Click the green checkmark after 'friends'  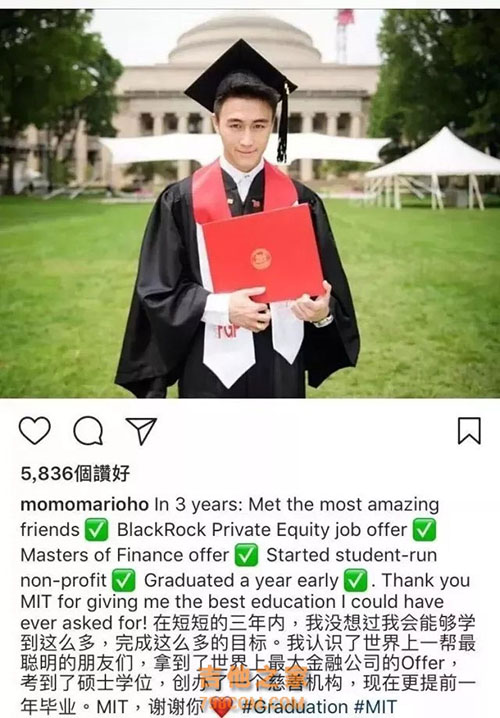(97, 530)
